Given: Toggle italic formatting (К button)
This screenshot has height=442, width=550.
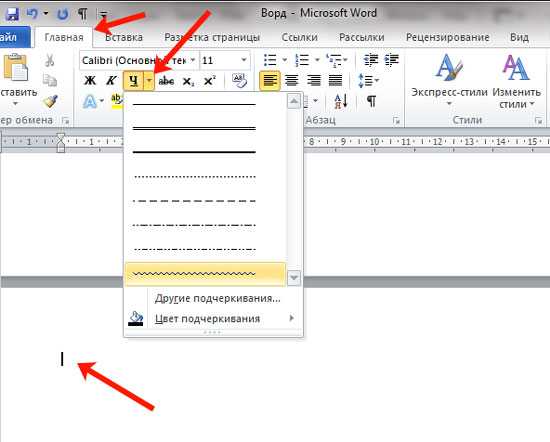Looking at the screenshot, I should coord(111,81).
